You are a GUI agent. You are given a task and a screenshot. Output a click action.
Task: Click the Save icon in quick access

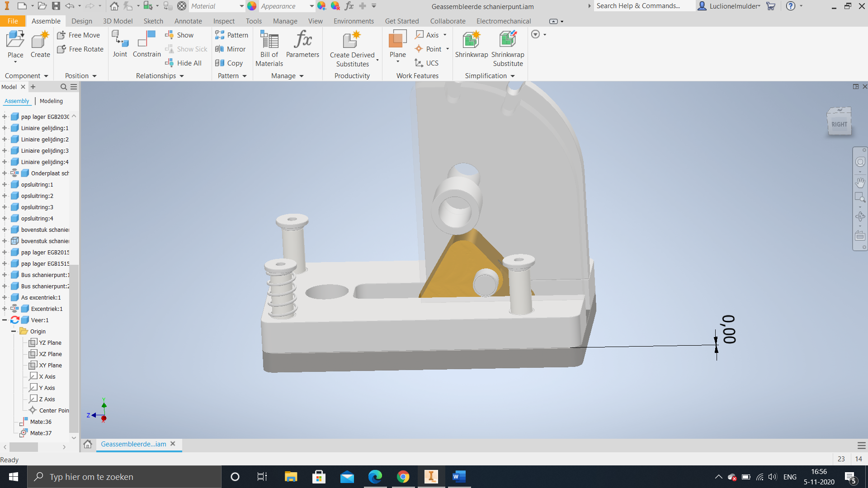(56, 6)
